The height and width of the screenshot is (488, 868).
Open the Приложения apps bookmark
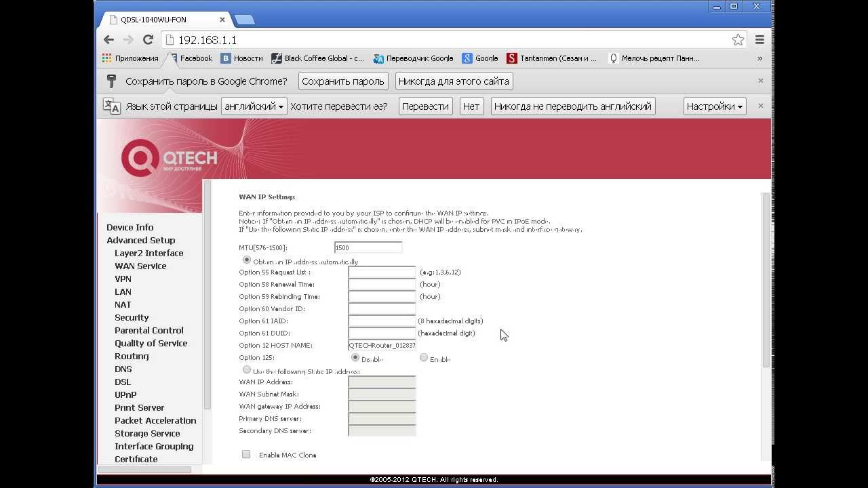coord(130,58)
